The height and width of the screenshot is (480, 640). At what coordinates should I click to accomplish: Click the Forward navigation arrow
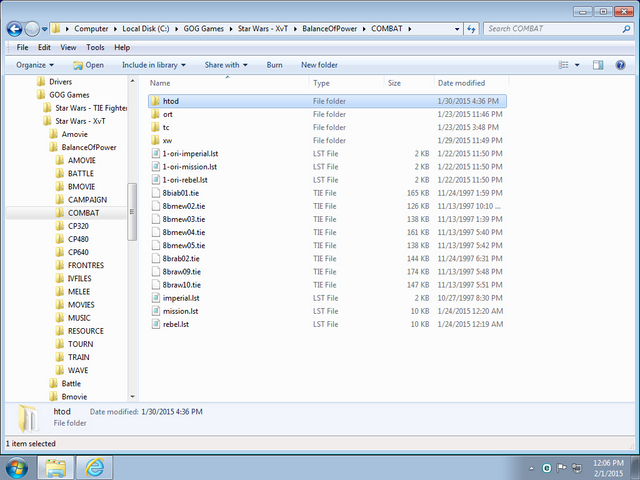pyautogui.click(x=32, y=29)
